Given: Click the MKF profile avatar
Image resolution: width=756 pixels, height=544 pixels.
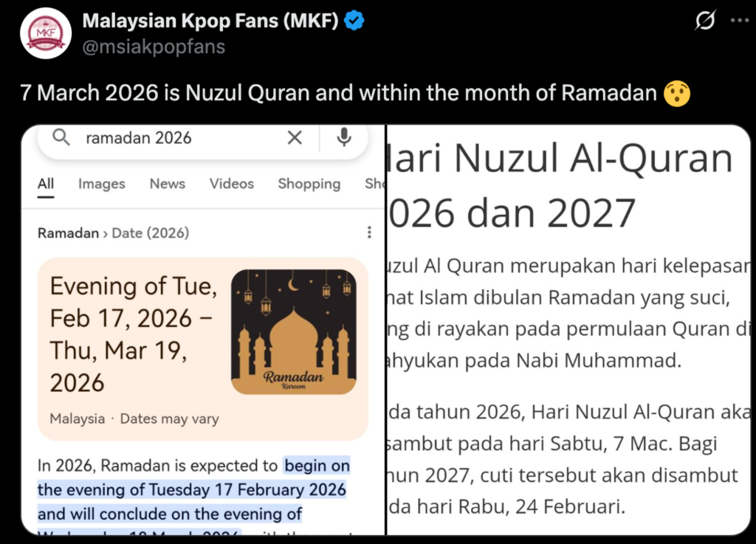Looking at the screenshot, I should (46, 33).
